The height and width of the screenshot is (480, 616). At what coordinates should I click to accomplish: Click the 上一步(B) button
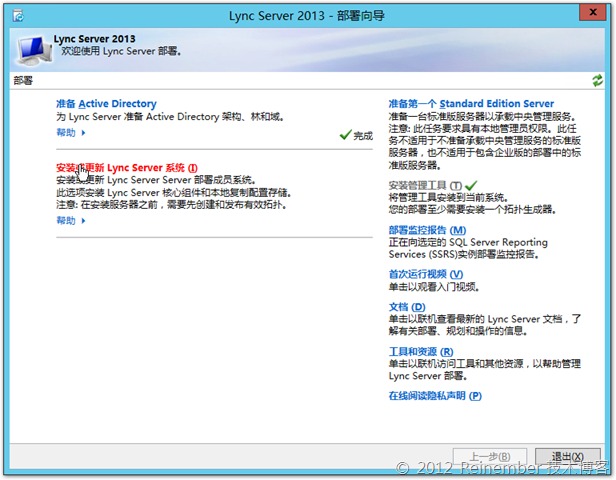tap(490, 457)
